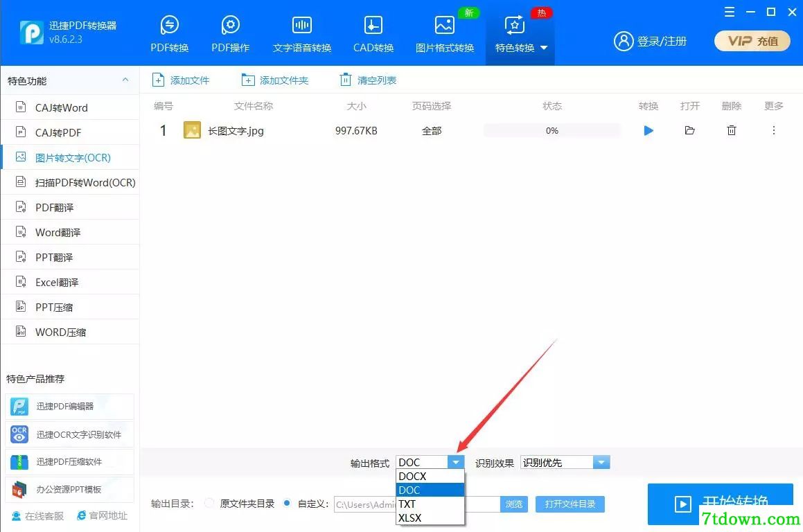Screen dimensions: 803x532
Task: Click the 长图文字.jpg image thumbnail
Action: pyautogui.click(x=192, y=130)
